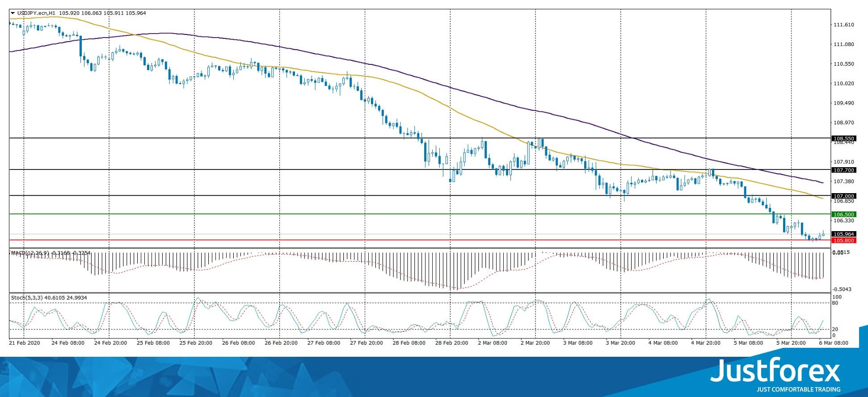Click the 6 Mar 08:00 time label
868x397 pixels.
[833, 343]
